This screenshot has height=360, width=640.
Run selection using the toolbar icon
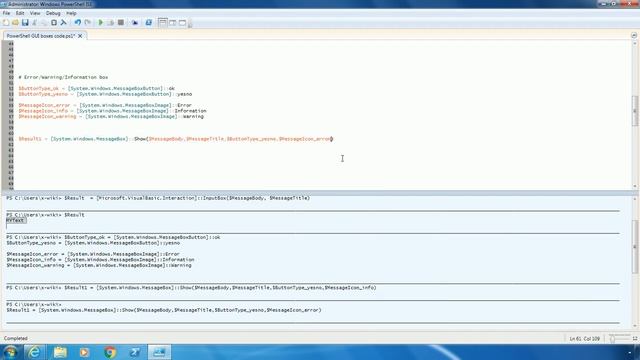(x=111, y=23)
